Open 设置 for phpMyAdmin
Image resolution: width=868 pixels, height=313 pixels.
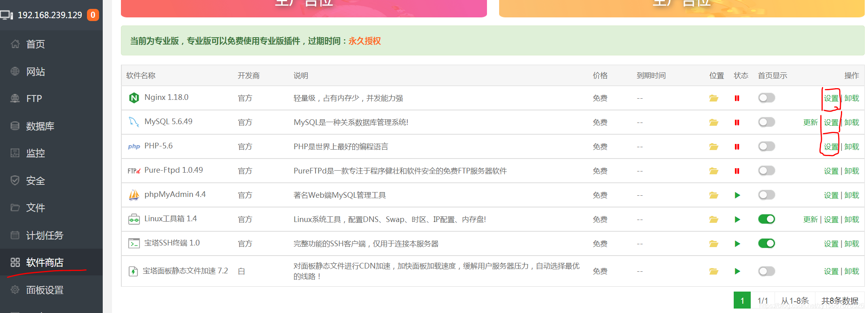(x=831, y=195)
